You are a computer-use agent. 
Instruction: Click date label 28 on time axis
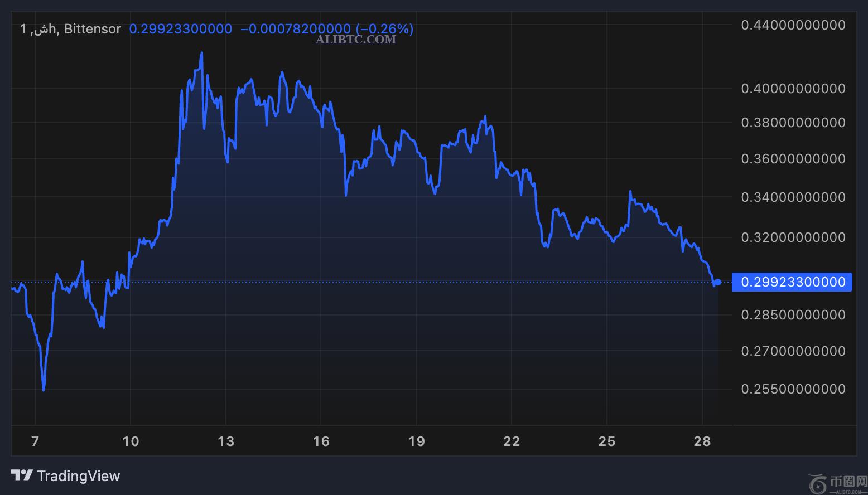[702, 441]
